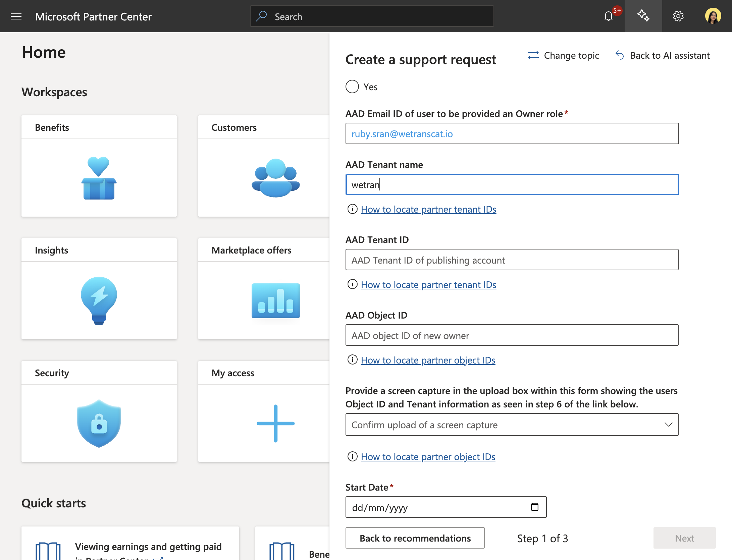The image size is (732, 560).
Task: Click the AAD Email ID field
Action: click(512, 133)
